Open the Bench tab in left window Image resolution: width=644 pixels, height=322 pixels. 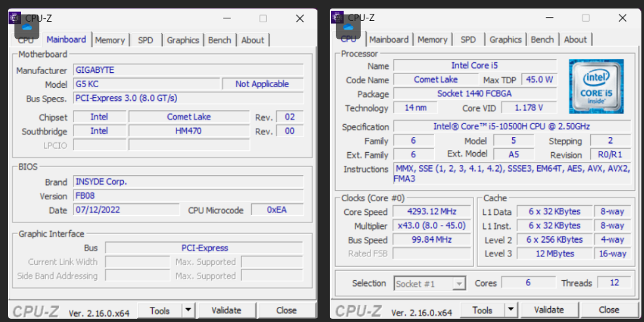[x=220, y=40]
